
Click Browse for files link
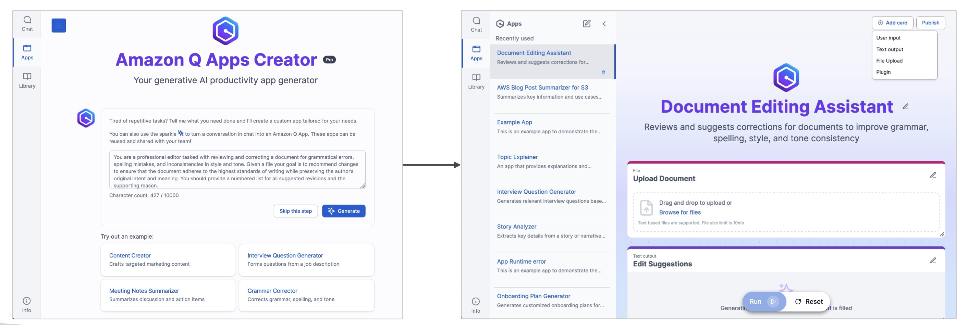[679, 212]
